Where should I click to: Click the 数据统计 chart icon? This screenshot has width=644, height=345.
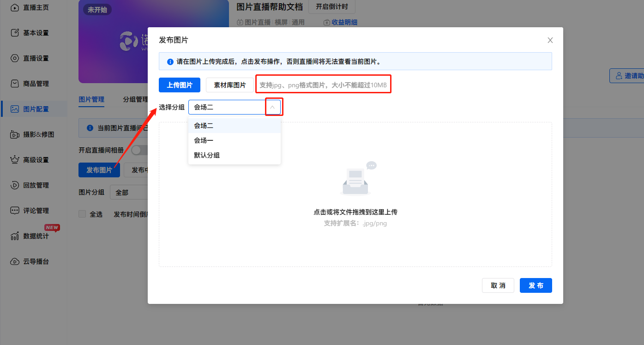[15, 236]
